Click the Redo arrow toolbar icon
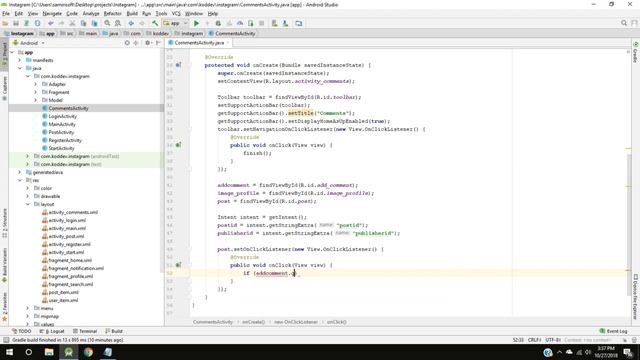 click(61, 23)
